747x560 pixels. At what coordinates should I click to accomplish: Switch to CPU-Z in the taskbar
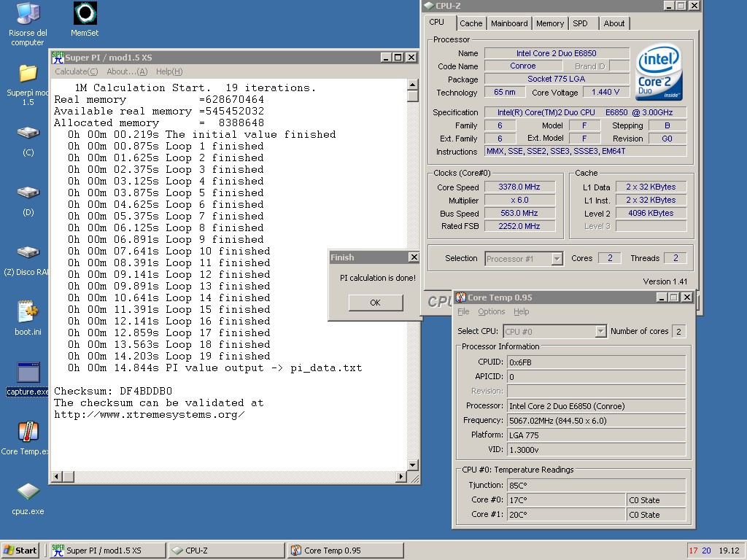226,551
